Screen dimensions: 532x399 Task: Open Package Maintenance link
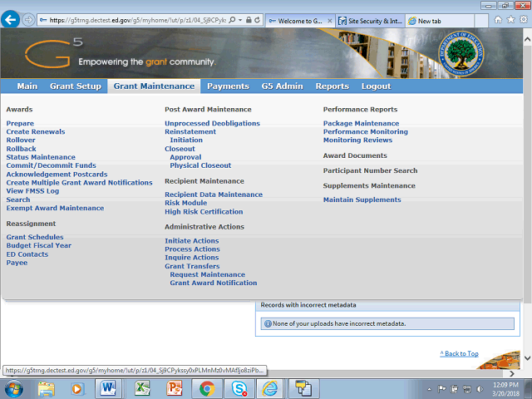pos(361,124)
